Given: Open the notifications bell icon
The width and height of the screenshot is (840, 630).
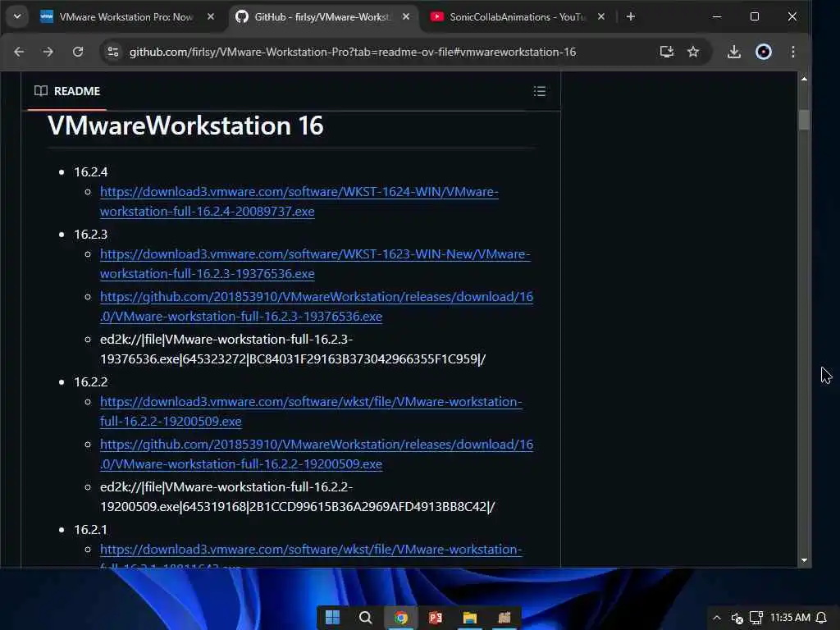Looking at the screenshot, I should click(x=821, y=618).
